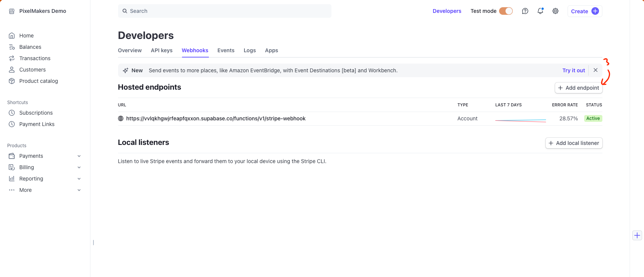Click the Add endpoint button
Screen dimensions: 644x277
click(x=579, y=88)
